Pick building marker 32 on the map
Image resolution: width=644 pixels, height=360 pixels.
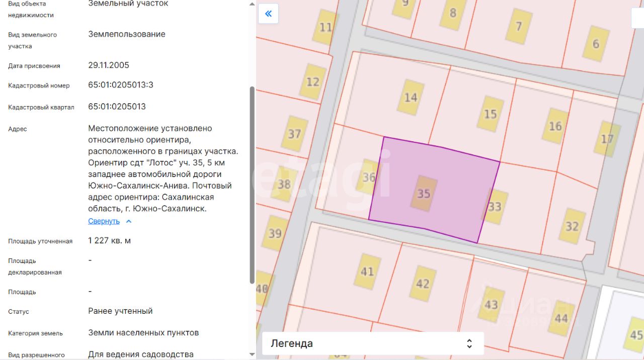[572, 226]
